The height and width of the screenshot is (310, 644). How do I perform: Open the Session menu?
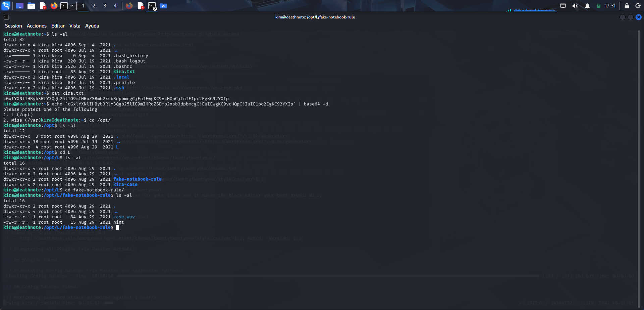point(13,26)
